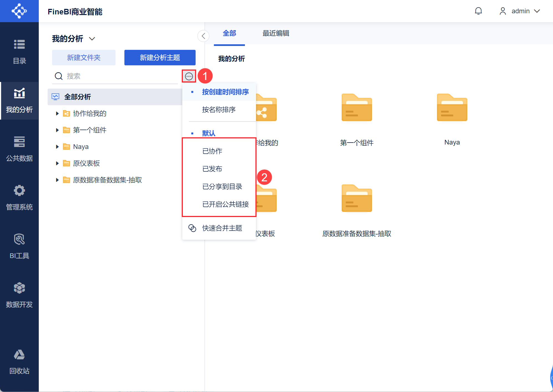Image resolution: width=553 pixels, height=392 pixels.
Task: Open the Naya folder thumbnail
Action: coord(452,108)
